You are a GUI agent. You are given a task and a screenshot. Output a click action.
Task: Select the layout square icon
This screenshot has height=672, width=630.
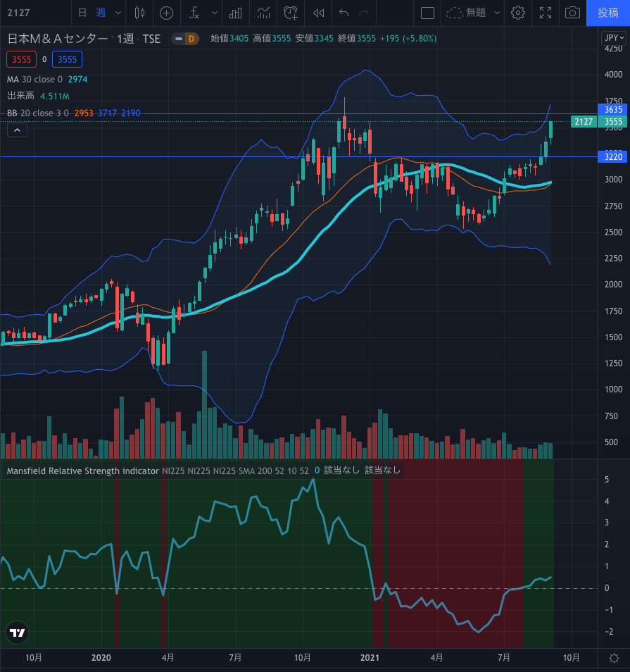(427, 13)
